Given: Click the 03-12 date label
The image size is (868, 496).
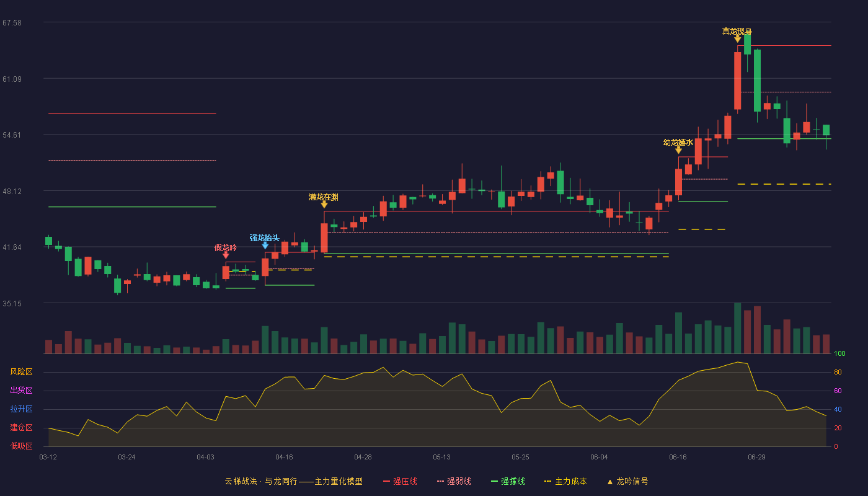Looking at the screenshot, I should [x=48, y=457].
